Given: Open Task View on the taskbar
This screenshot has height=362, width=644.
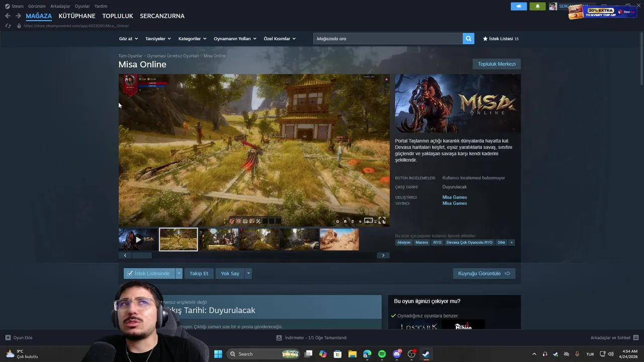Looking at the screenshot, I should [x=308, y=354].
